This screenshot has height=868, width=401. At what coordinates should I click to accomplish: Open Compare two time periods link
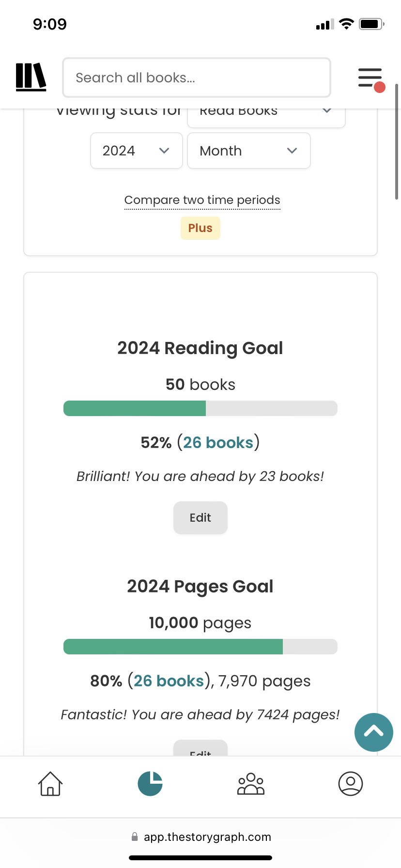coord(202,200)
